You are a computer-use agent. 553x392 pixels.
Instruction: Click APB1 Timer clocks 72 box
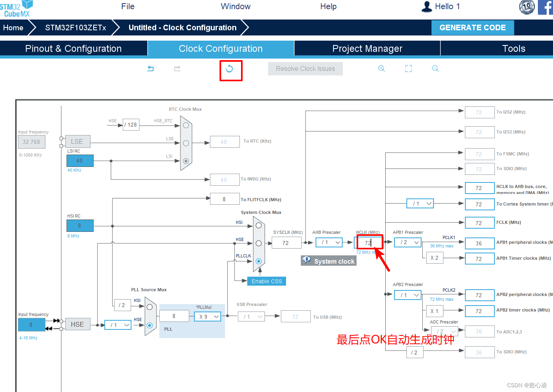click(479, 259)
